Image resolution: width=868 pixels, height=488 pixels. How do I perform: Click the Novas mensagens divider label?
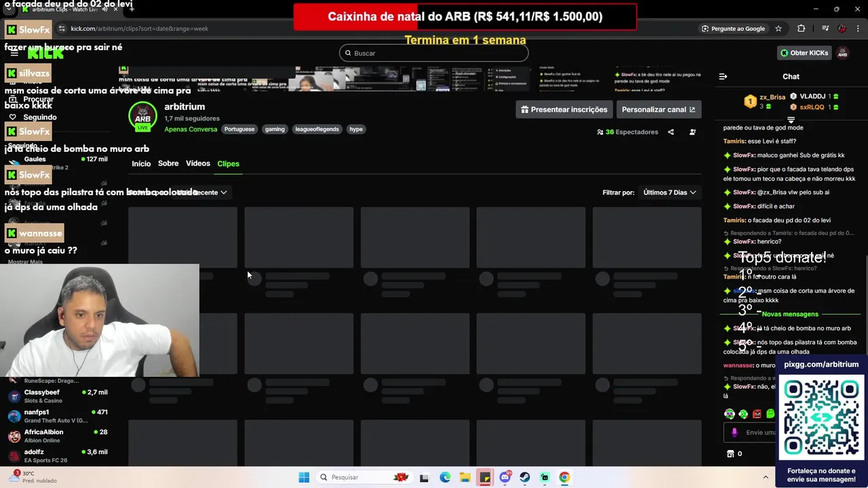pos(790,314)
